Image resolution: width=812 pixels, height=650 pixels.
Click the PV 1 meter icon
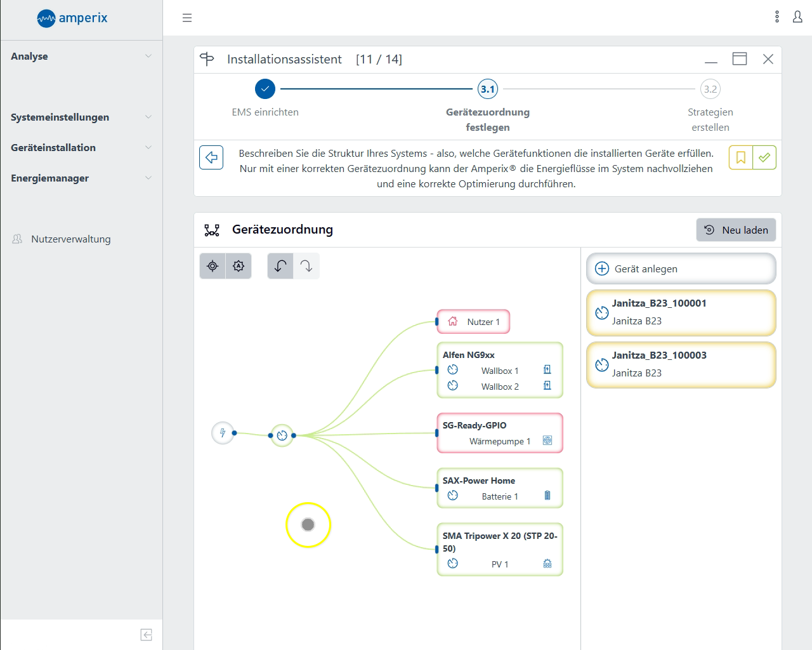[x=453, y=563]
